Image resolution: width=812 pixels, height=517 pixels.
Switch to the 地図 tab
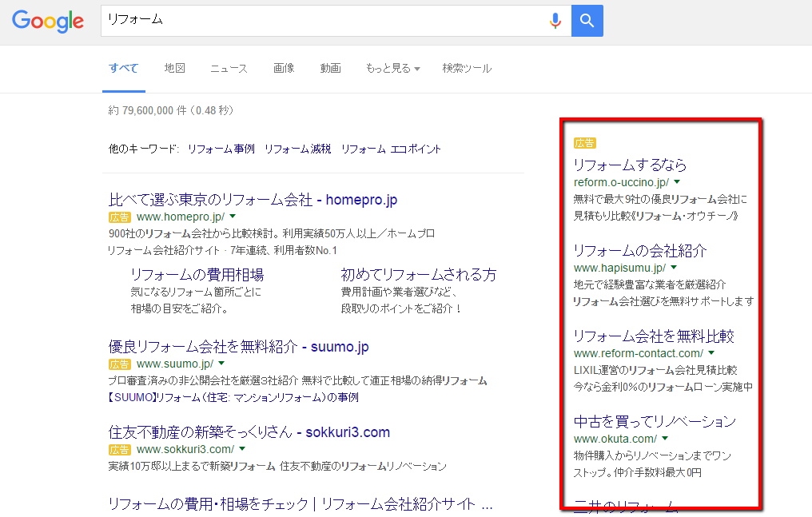click(175, 69)
